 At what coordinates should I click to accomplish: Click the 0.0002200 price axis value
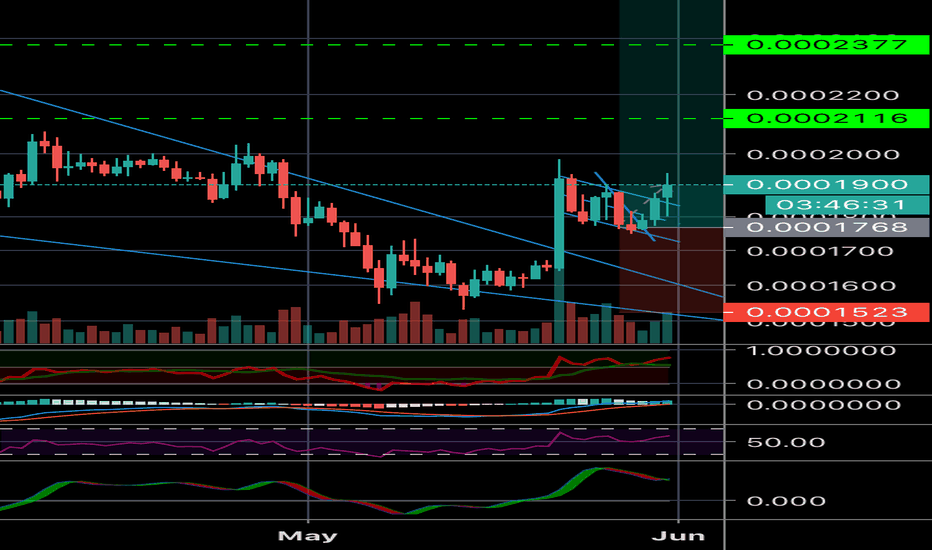pos(823,95)
